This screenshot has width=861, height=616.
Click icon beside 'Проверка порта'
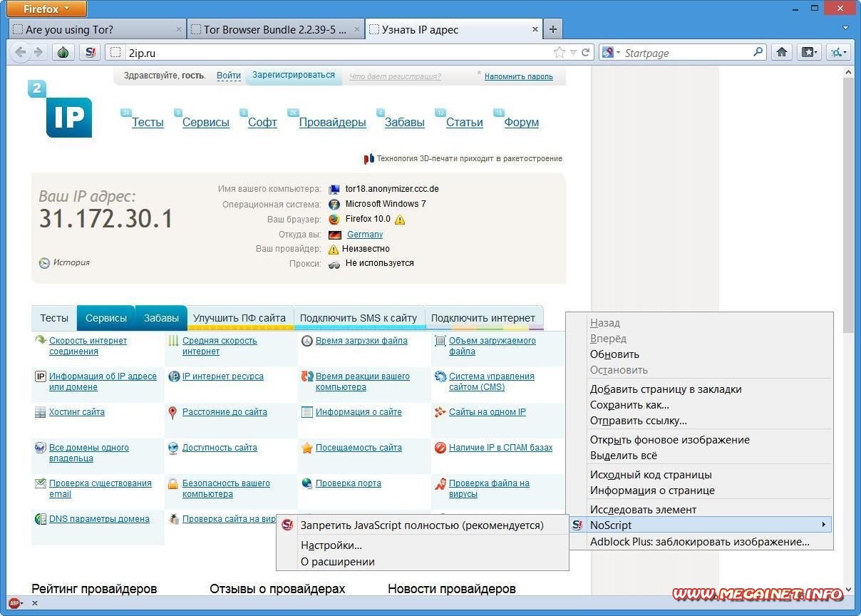pos(307,483)
